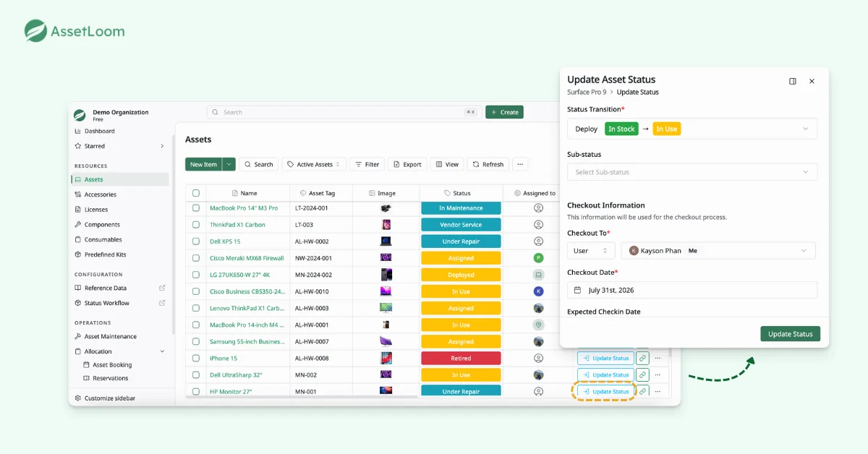Image resolution: width=868 pixels, height=454 pixels.
Task: Check the iPhone 15 row checkbox
Action: (196, 358)
